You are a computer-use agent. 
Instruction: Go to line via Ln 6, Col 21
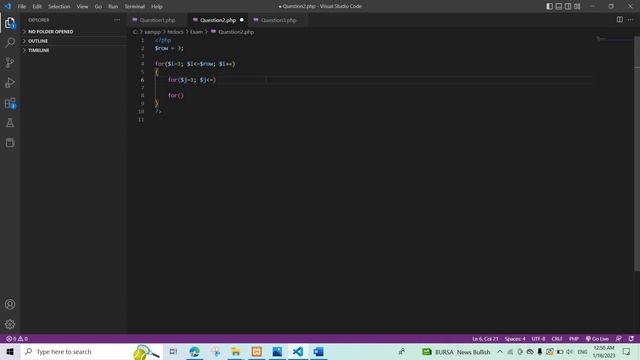485,339
